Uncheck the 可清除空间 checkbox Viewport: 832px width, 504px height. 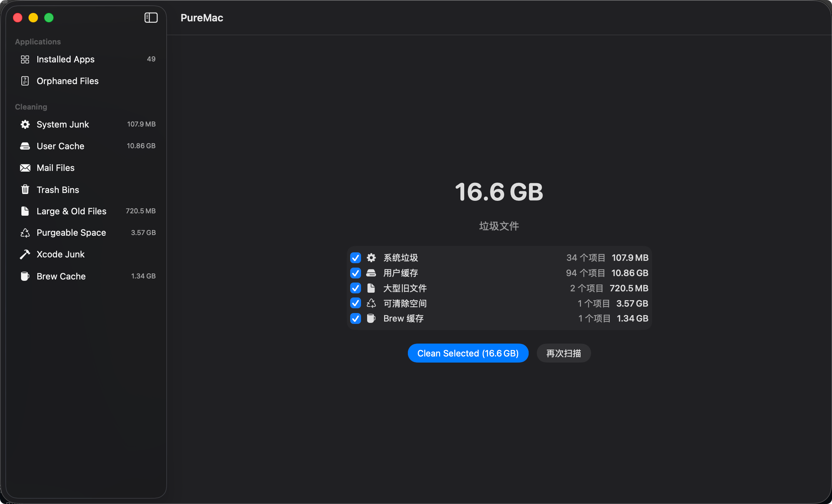355,303
